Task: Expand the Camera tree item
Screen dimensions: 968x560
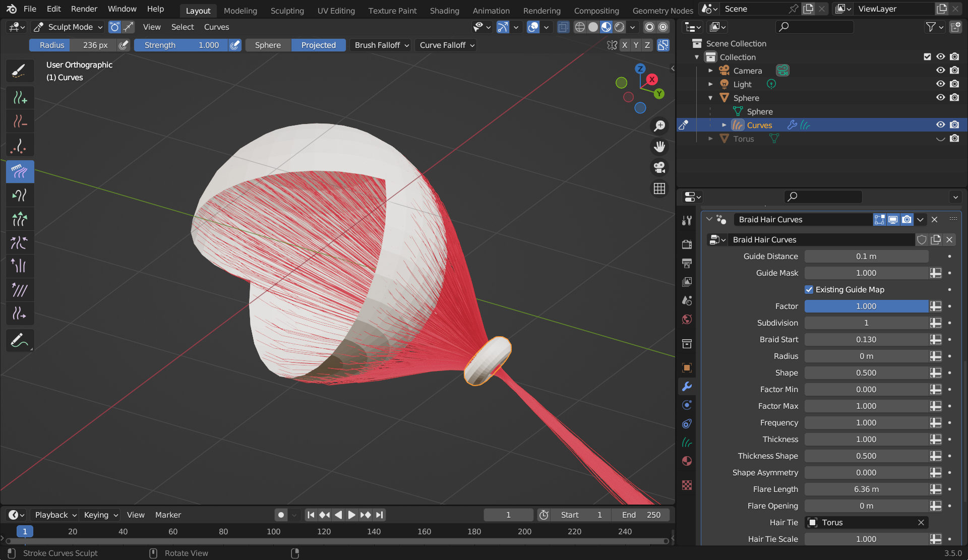Action: click(711, 71)
